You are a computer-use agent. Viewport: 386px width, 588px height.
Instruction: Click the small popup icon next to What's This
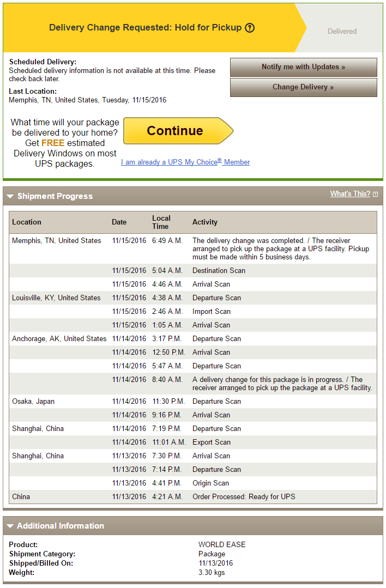(376, 194)
